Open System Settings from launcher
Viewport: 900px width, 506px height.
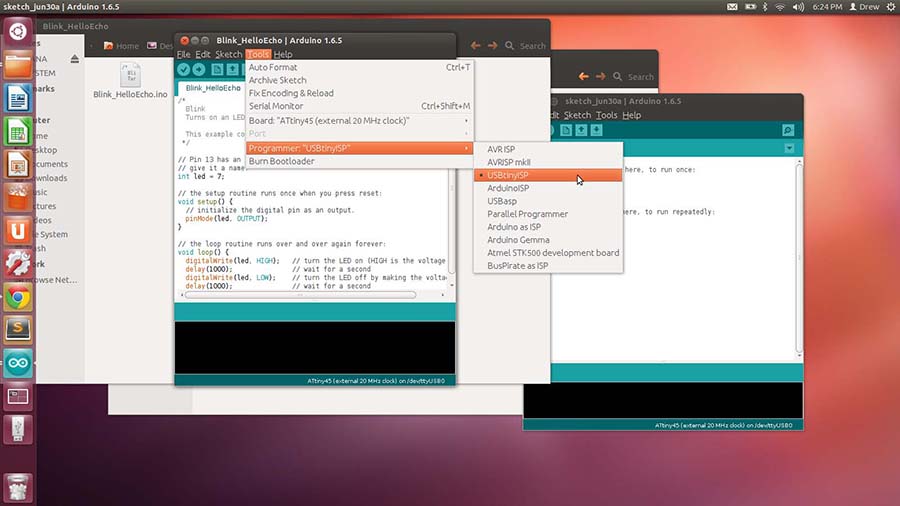point(18,264)
